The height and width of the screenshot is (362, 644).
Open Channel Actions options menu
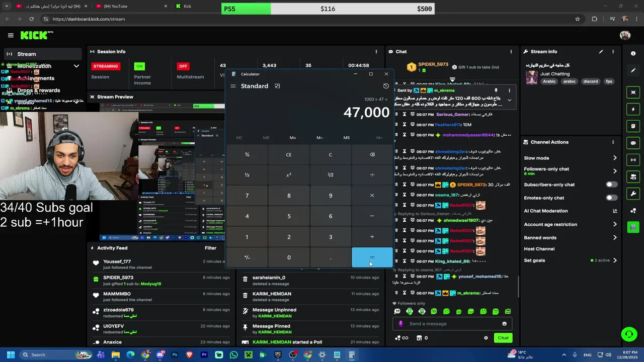click(613, 142)
